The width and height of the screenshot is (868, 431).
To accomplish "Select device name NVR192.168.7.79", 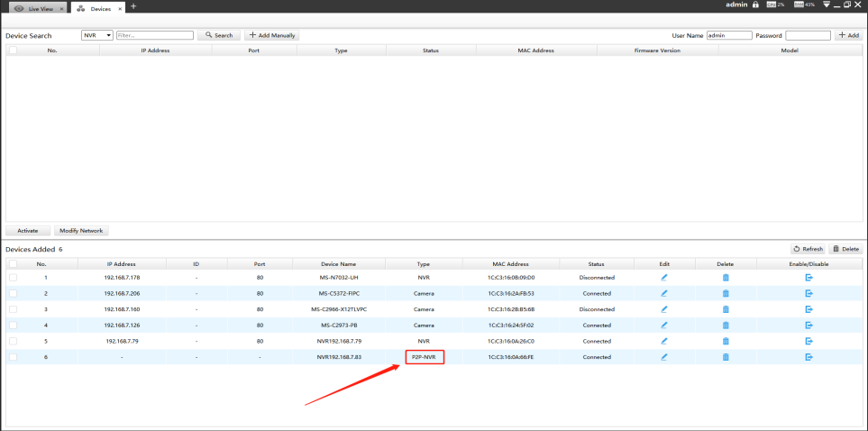I will tap(339, 341).
